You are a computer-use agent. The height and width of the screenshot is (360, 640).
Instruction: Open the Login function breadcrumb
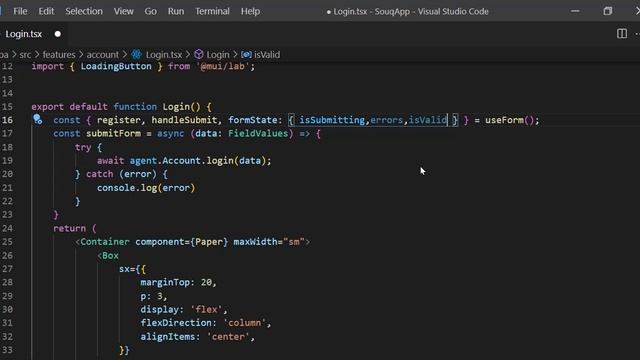coord(218,54)
